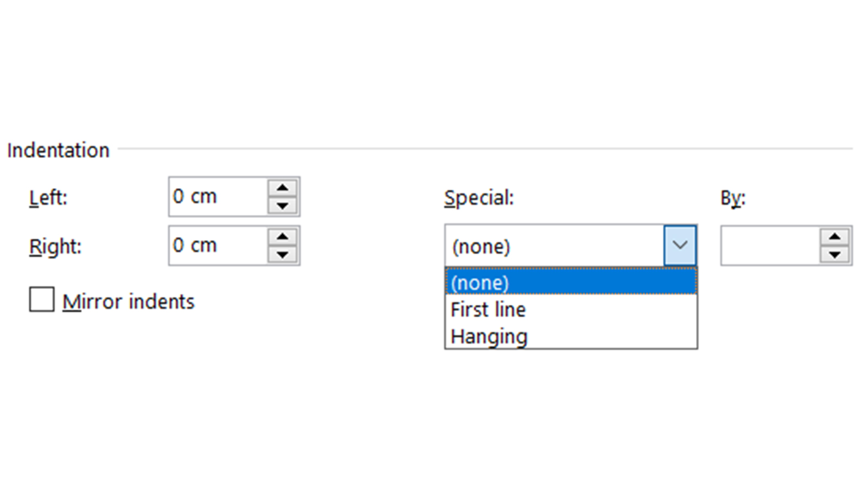Focus the Left indent text field
The height and width of the screenshot is (488, 868).
coord(218,196)
